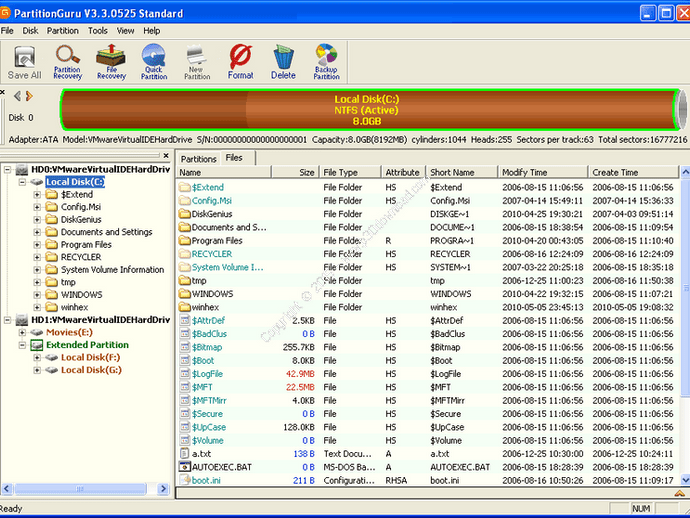The width and height of the screenshot is (690, 518).
Task: Start Quick Partition tool
Action: 154,62
